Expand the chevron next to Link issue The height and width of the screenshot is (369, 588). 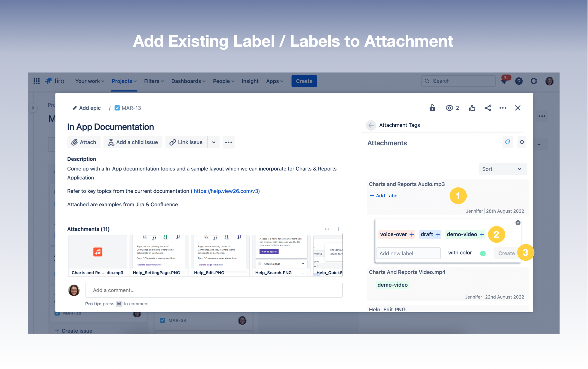point(214,142)
